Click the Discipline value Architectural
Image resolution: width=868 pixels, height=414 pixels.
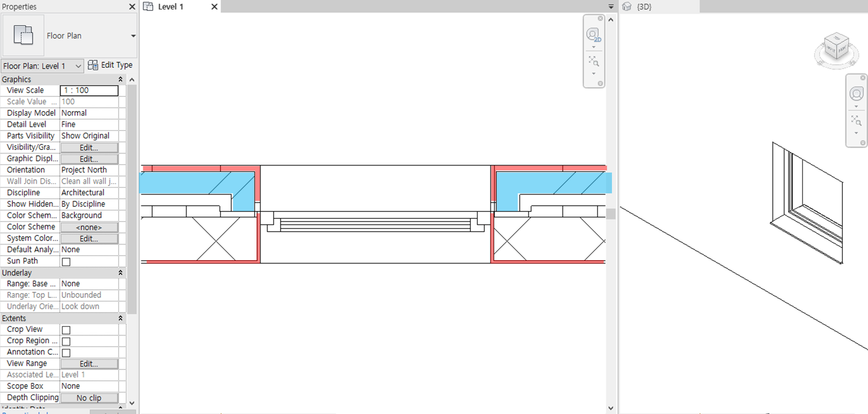pos(89,192)
